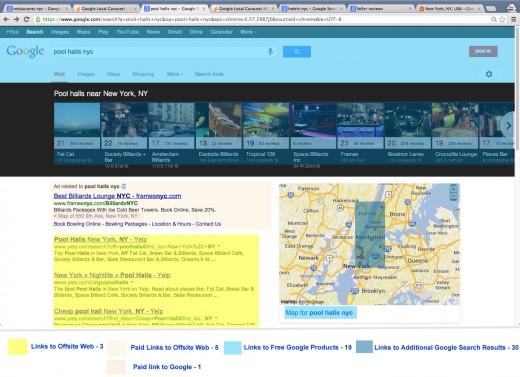Viewport: 520px width, 377px height.
Task: Select the Maps search tab
Action: click(x=113, y=74)
